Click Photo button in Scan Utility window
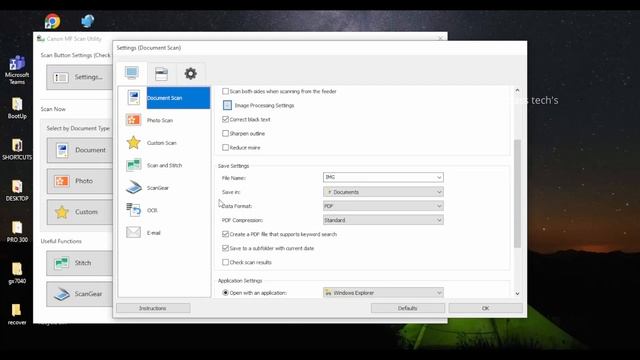This screenshot has width=640, height=360. (x=80, y=181)
